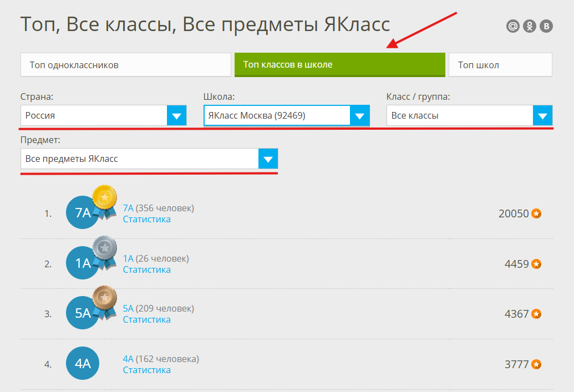Open the Школа dropdown arrow

(360, 116)
